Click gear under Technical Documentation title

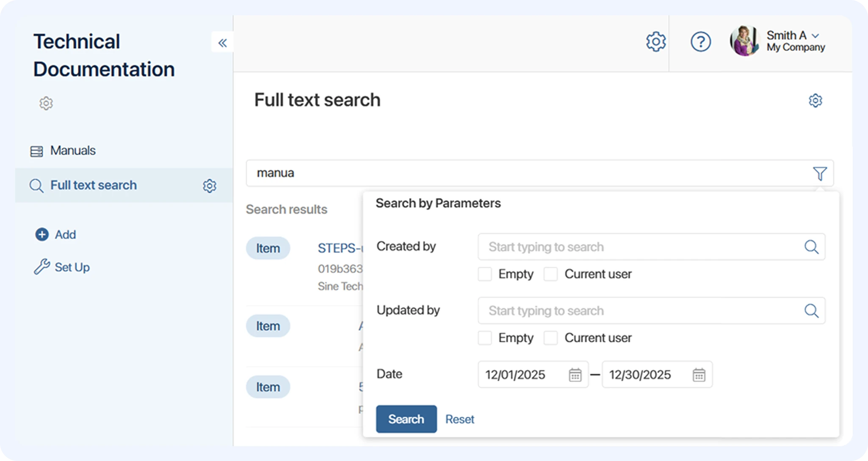(46, 103)
